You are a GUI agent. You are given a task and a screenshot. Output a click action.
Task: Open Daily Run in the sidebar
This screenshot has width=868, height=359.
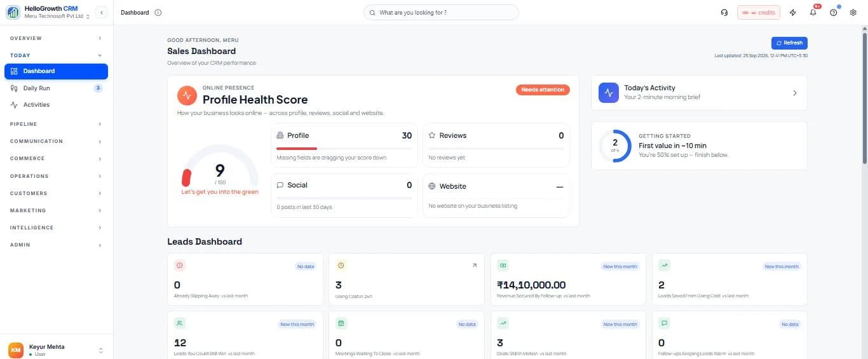pos(56,88)
